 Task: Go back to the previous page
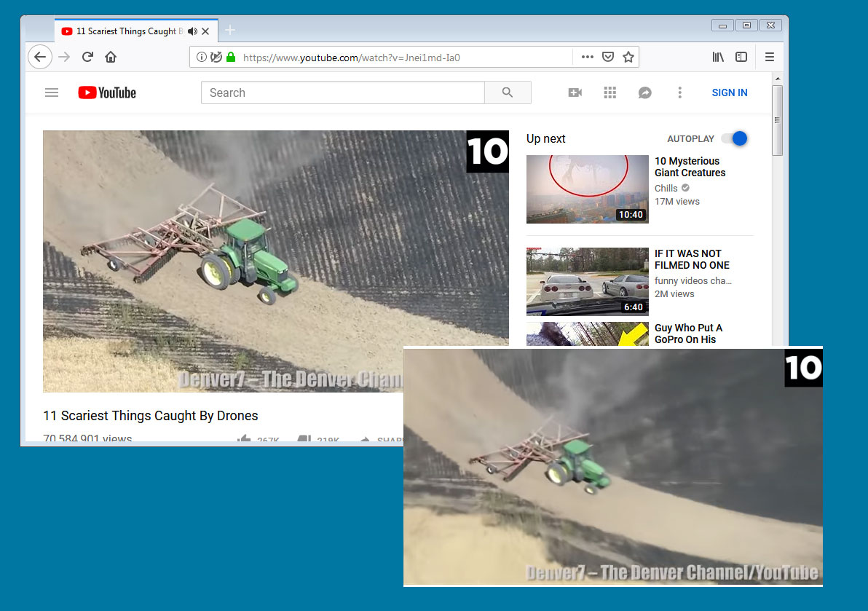40,57
